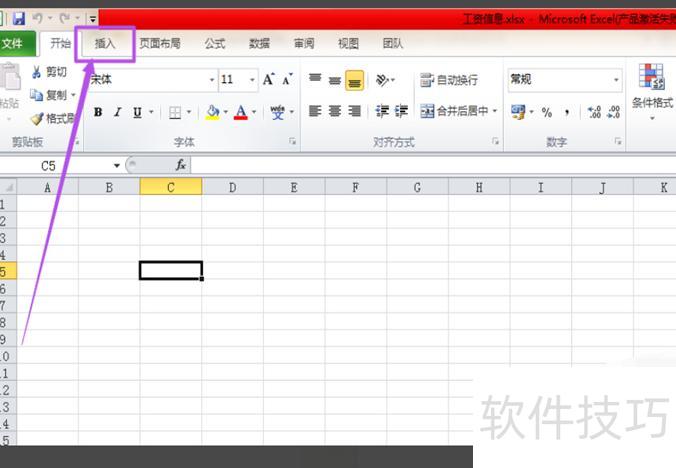
Task: Click the 自动换行 Wrap Text button
Action: pos(449,80)
